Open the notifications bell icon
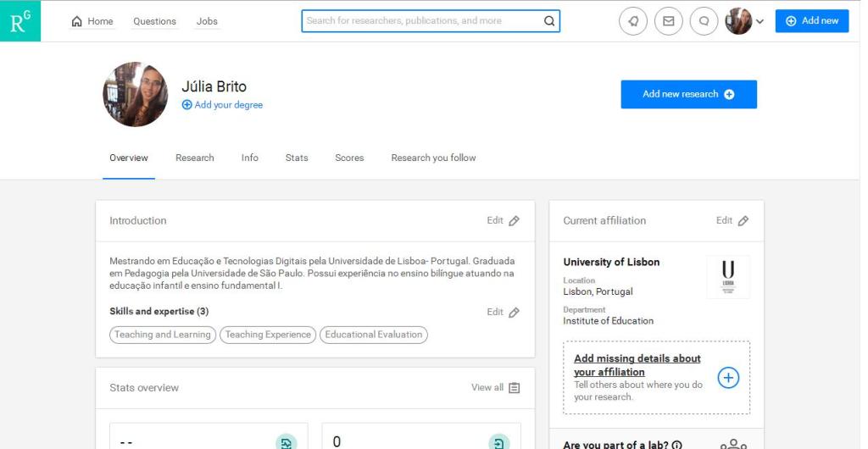This screenshot has width=868, height=449. (x=633, y=21)
